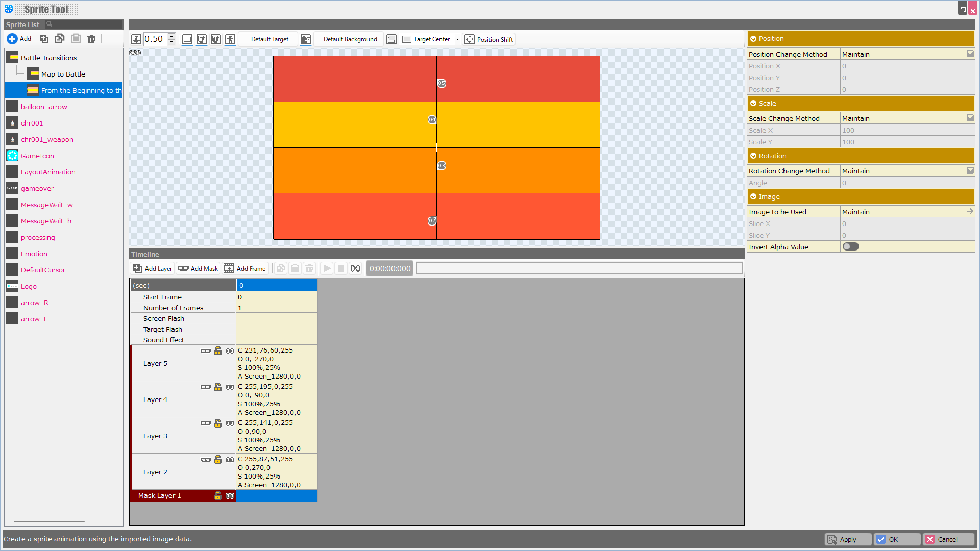Open Position Change Method dropdown

click(970, 54)
